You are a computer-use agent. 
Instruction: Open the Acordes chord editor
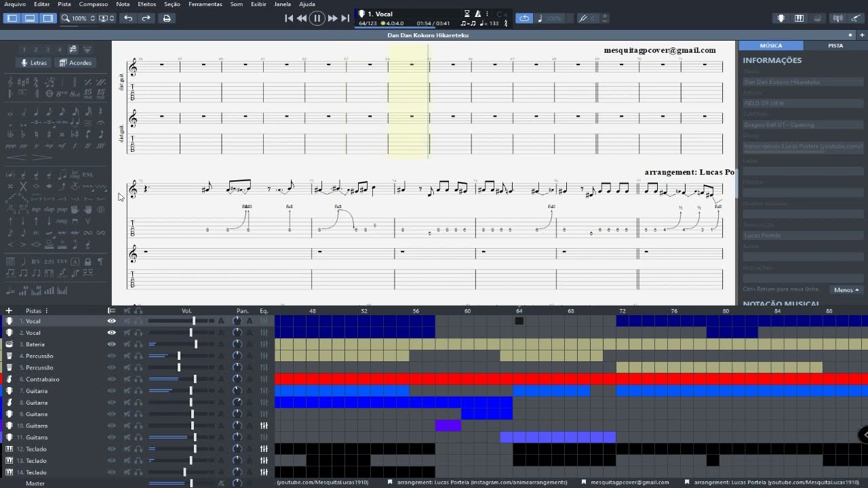[76, 62]
